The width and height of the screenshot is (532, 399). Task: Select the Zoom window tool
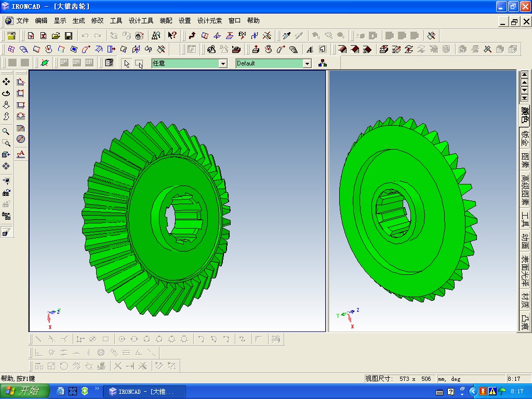pos(6,143)
